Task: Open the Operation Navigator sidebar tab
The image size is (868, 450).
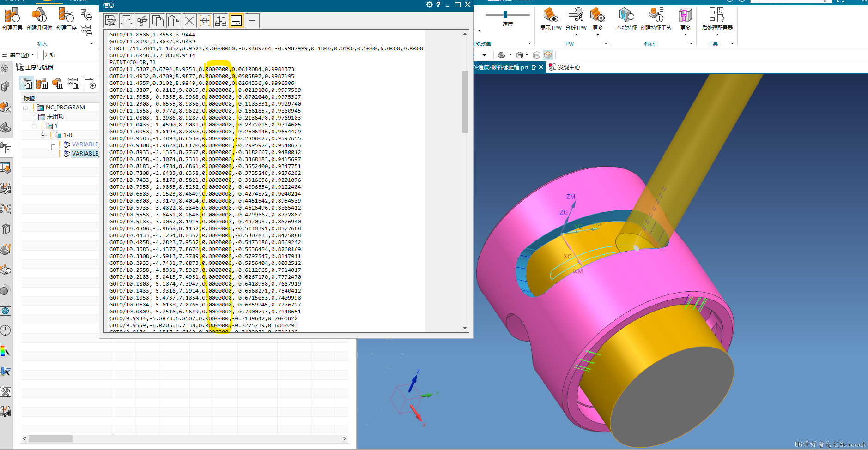Action: [x=6, y=148]
